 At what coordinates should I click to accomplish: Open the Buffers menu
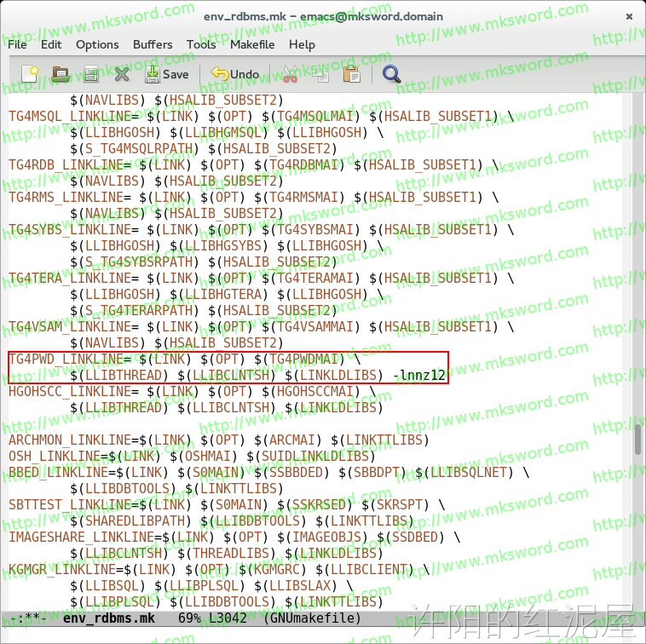(x=153, y=44)
